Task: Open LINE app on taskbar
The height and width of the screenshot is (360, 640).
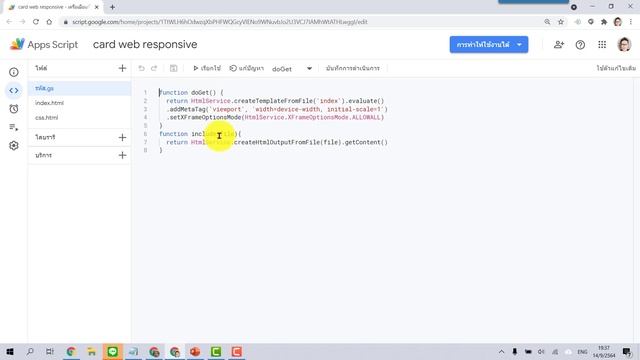Action: pyautogui.click(x=113, y=351)
